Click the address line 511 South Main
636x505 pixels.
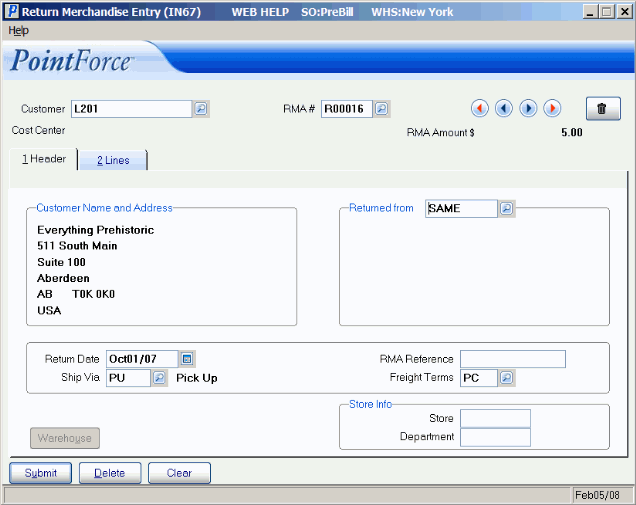pos(77,246)
